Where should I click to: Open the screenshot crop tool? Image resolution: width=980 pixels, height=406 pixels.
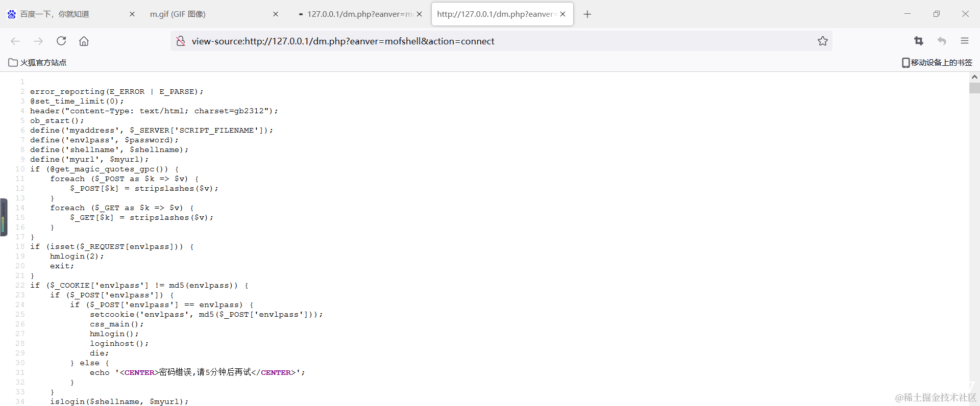click(919, 41)
